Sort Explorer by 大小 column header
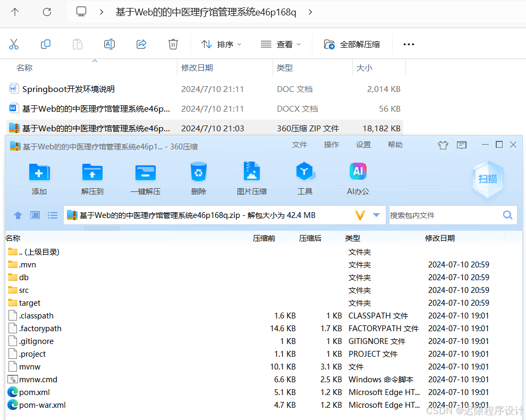526x420 pixels. pos(364,68)
